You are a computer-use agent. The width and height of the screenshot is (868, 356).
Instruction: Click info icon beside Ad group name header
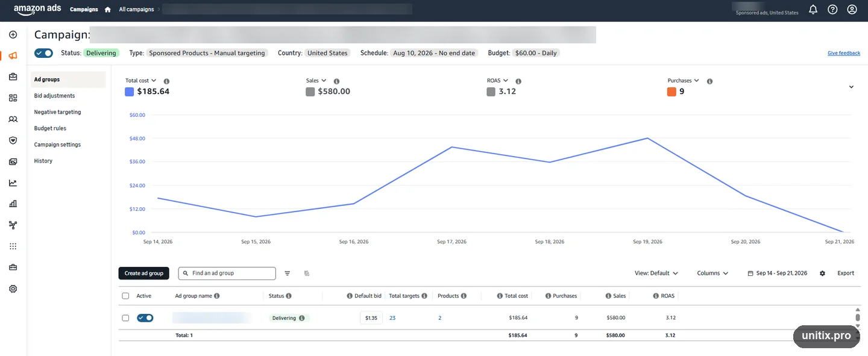217,296
